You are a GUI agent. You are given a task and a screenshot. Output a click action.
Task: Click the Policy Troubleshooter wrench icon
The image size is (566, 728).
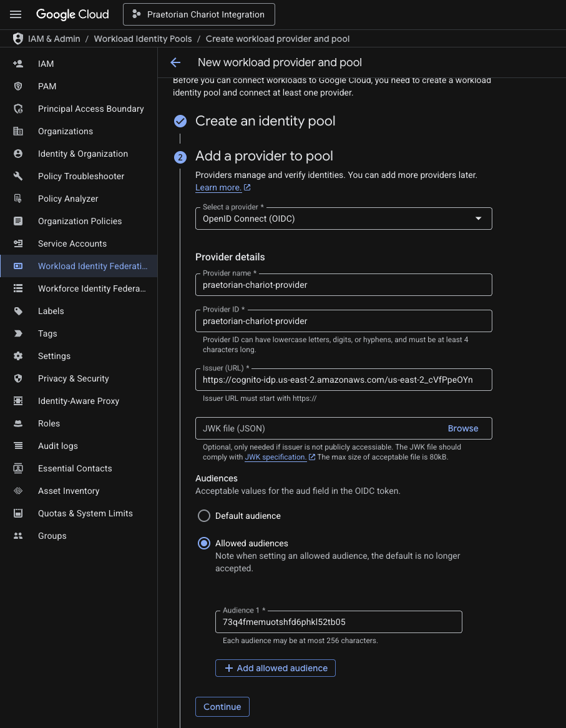point(18,176)
